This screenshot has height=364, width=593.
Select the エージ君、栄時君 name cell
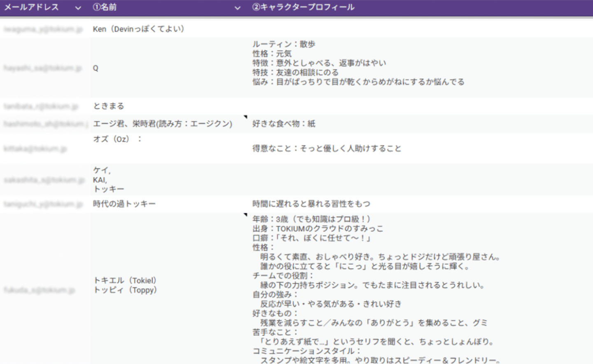(163, 124)
